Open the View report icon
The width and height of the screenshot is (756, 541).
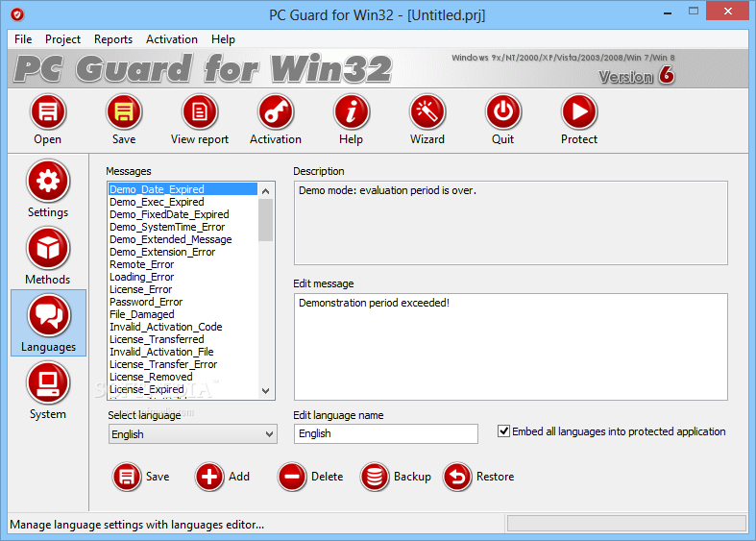pyautogui.click(x=200, y=111)
